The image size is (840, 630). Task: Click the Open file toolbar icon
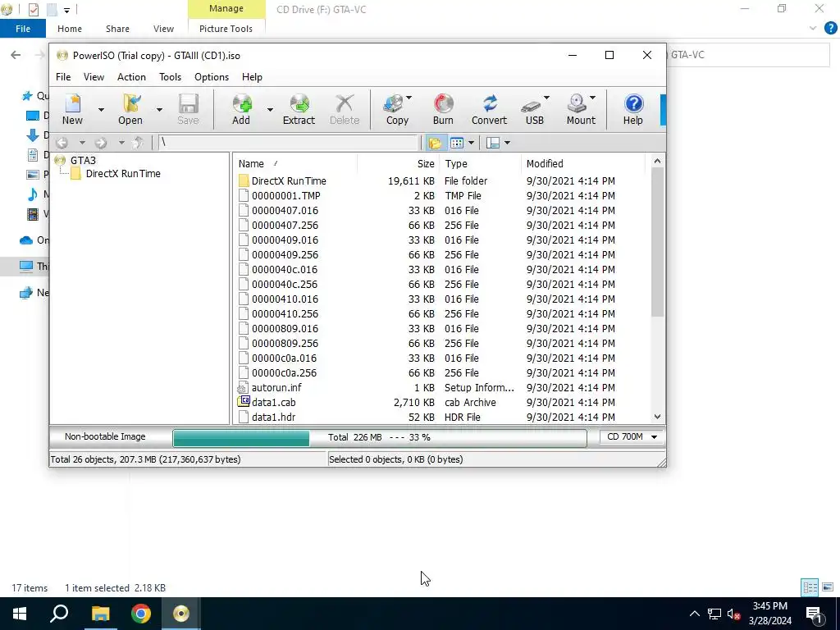point(130,109)
